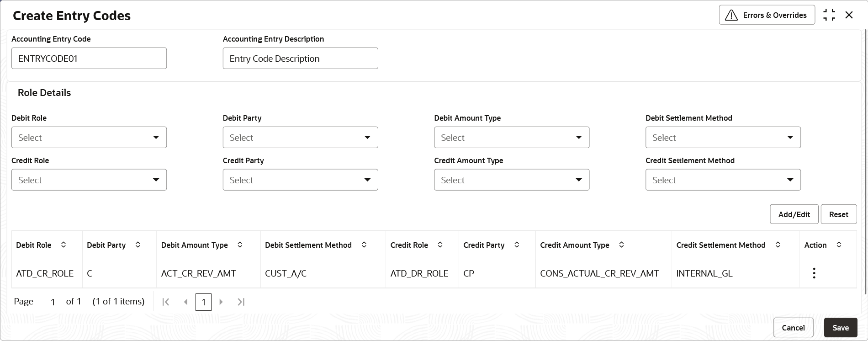Open the Debit Settlement Method dropdown
868x341 pixels.
(723, 138)
